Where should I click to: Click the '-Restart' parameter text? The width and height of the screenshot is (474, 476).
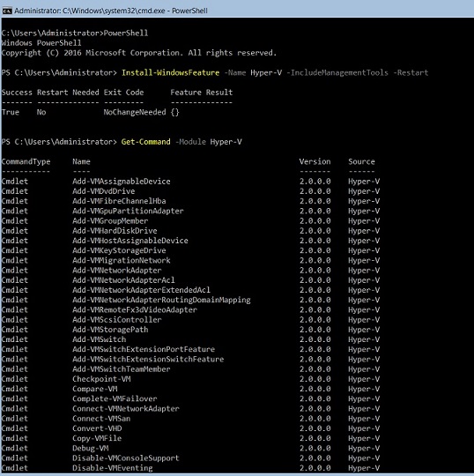coord(411,73)
